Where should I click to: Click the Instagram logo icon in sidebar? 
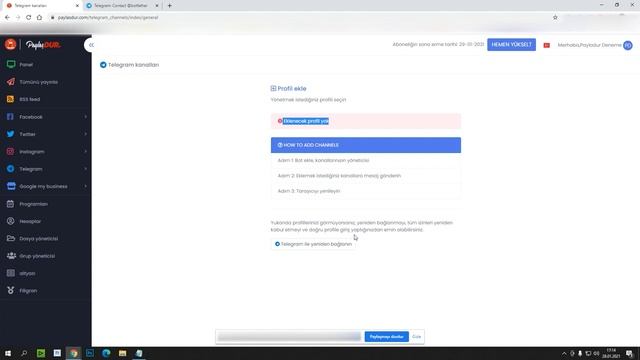11,151
